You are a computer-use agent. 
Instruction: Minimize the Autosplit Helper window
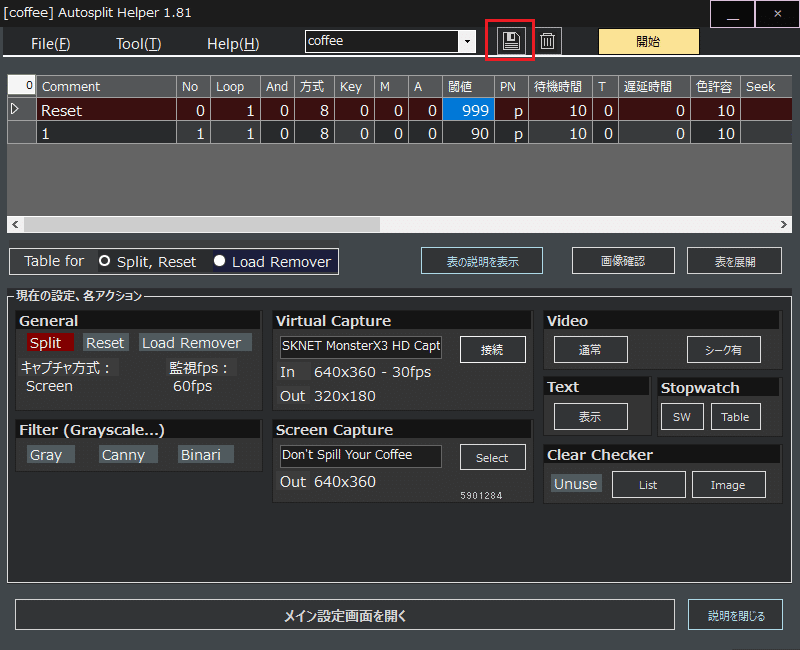point(733,14)
